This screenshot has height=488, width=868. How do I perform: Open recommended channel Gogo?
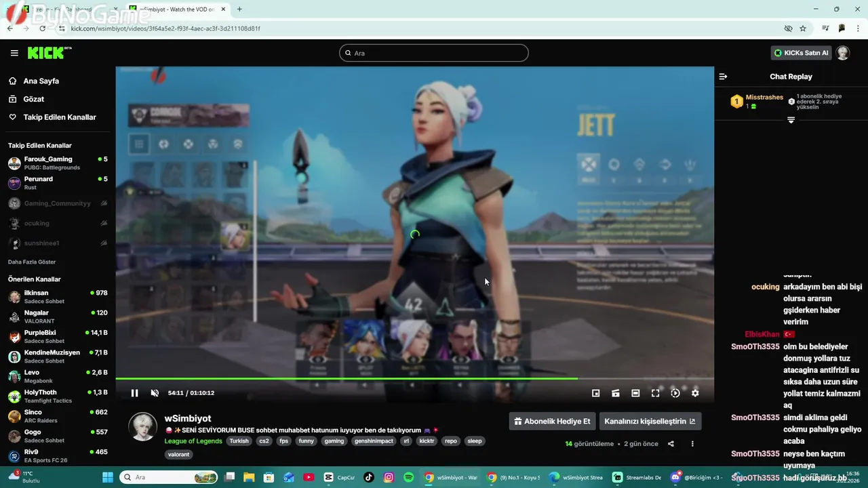point(58,436)
